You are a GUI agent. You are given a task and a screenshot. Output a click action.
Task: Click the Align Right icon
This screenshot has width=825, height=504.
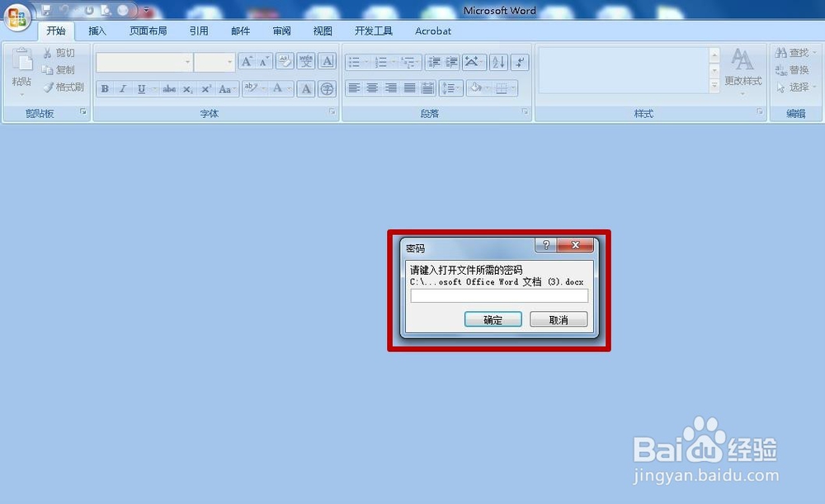(391, 88)
